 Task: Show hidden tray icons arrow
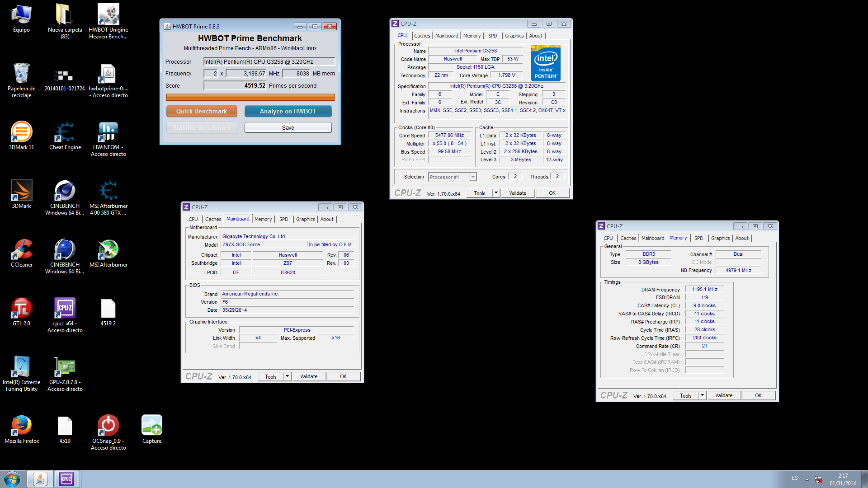[x=807, y=479]
